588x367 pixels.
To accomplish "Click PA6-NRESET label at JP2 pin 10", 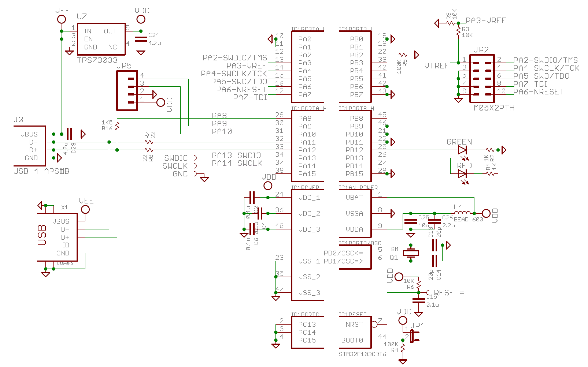I will 539,92.
